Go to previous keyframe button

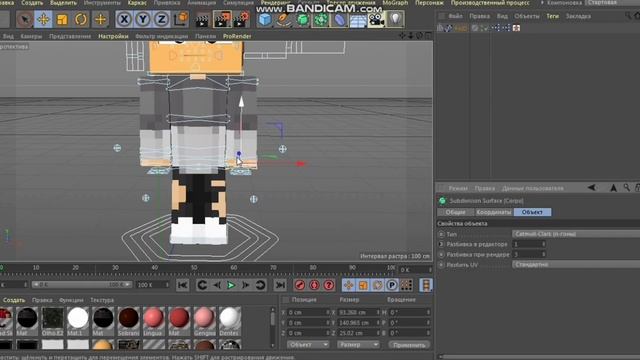coord(202,285)
